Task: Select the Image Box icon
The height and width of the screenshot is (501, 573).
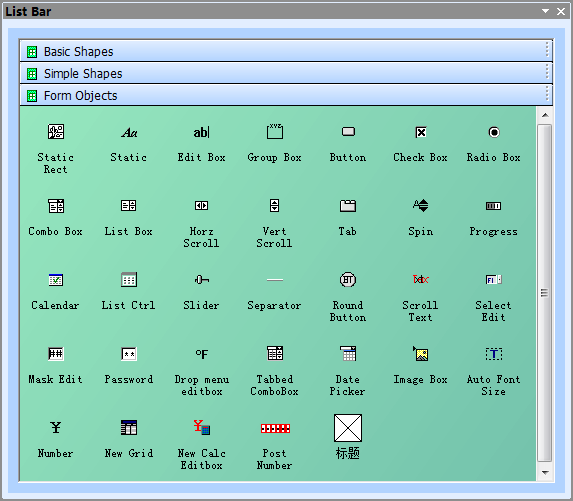Action: coord(421,354)
